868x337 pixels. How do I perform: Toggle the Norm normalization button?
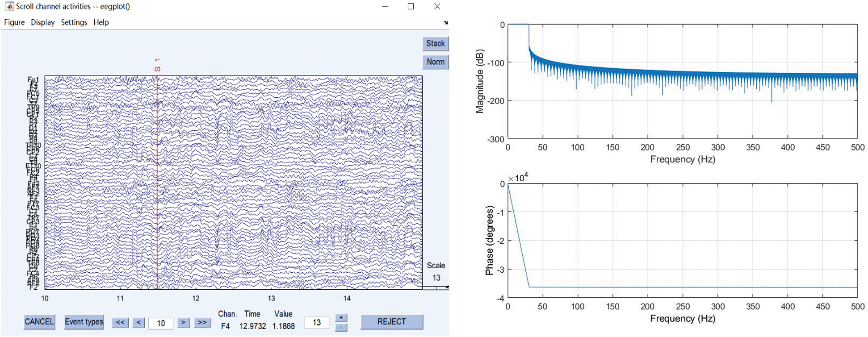click(435, 62)
